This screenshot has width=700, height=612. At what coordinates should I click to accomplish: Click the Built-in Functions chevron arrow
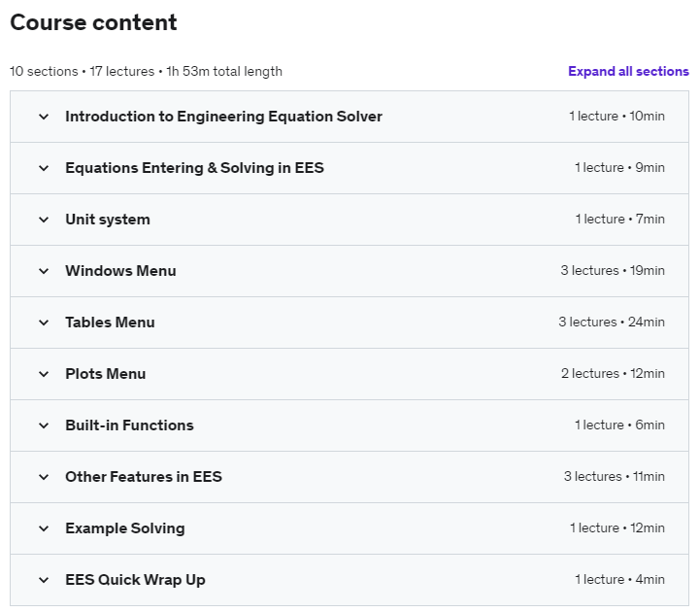[44, 425]
